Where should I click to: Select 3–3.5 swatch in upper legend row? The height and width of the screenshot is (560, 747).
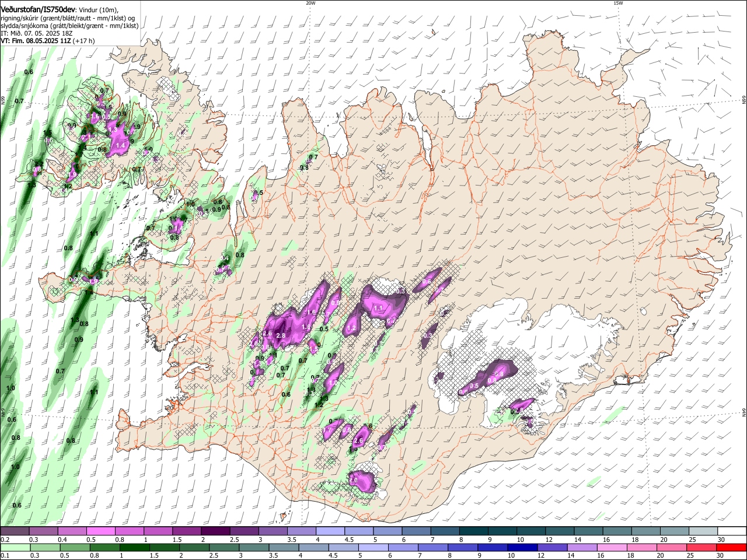273,531
